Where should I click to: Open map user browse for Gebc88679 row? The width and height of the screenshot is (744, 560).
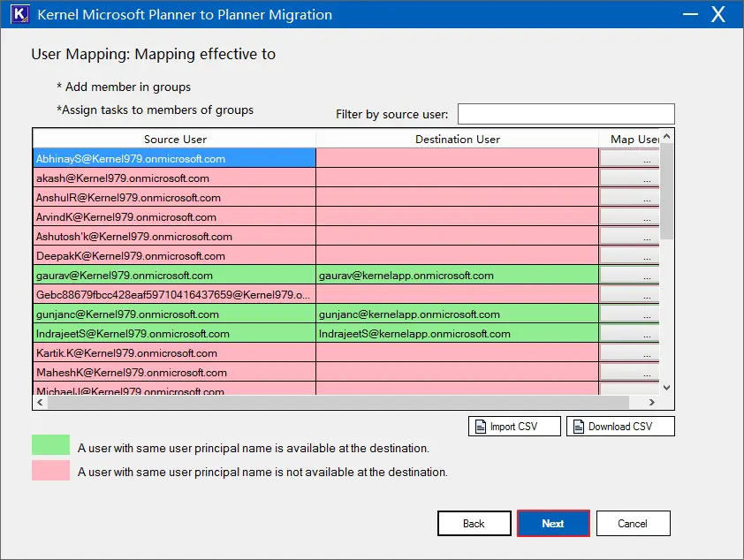tap(629, 294)
